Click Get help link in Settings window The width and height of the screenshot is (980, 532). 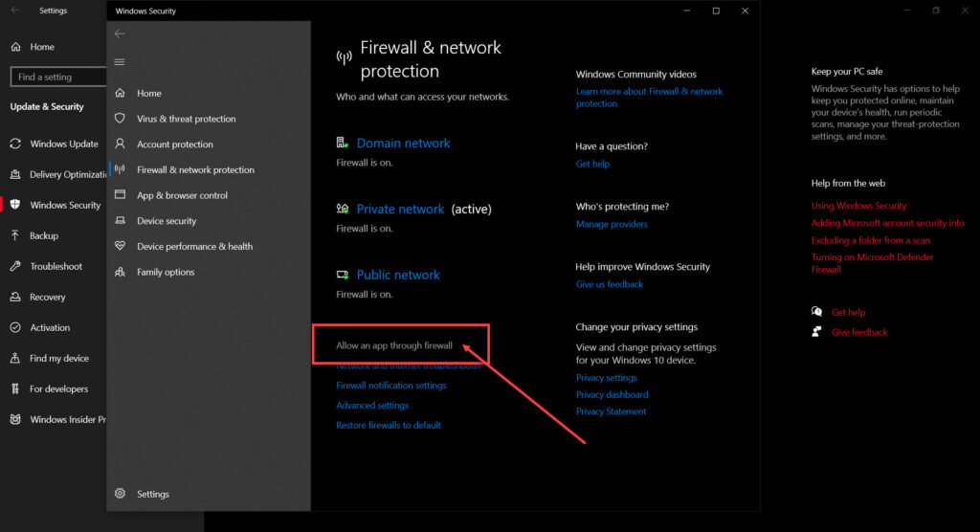(848, 313)
